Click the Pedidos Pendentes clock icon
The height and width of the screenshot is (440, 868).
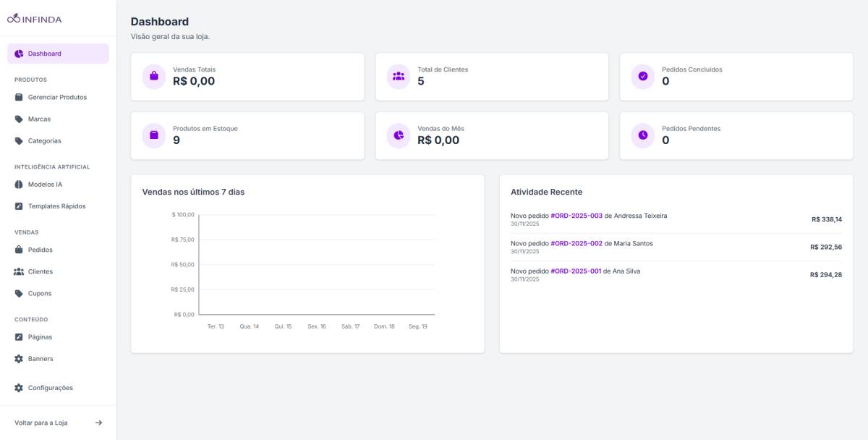point(642,135)
